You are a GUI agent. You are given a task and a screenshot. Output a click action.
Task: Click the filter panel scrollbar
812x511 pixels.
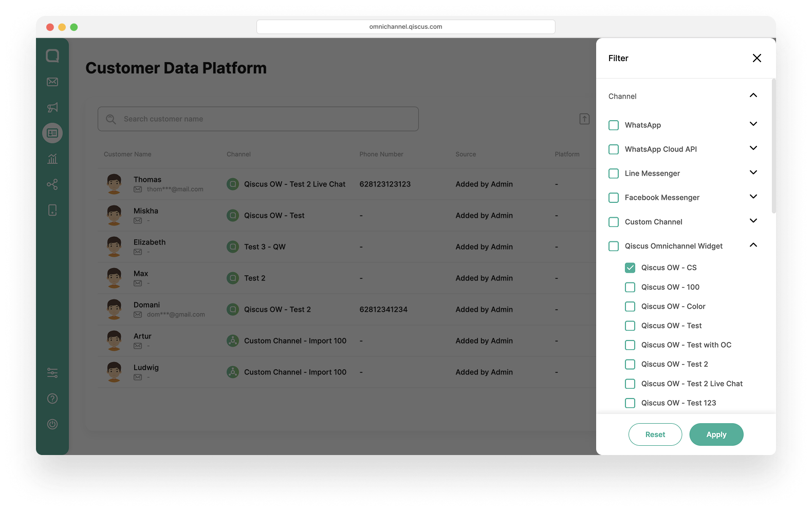(773, 146)
